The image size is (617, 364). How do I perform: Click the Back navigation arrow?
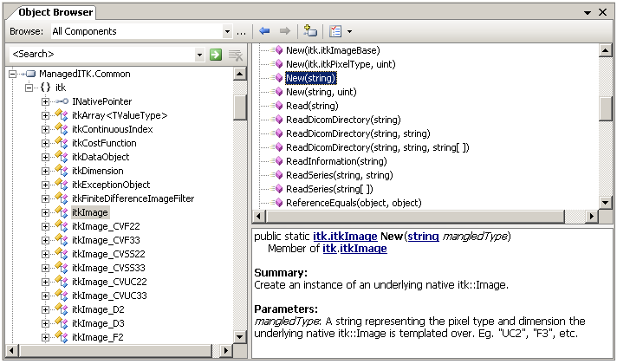point(264,31)
